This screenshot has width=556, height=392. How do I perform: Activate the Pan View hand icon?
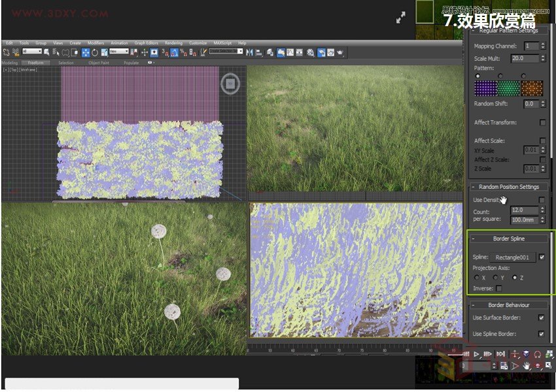(x=526, y=367)
